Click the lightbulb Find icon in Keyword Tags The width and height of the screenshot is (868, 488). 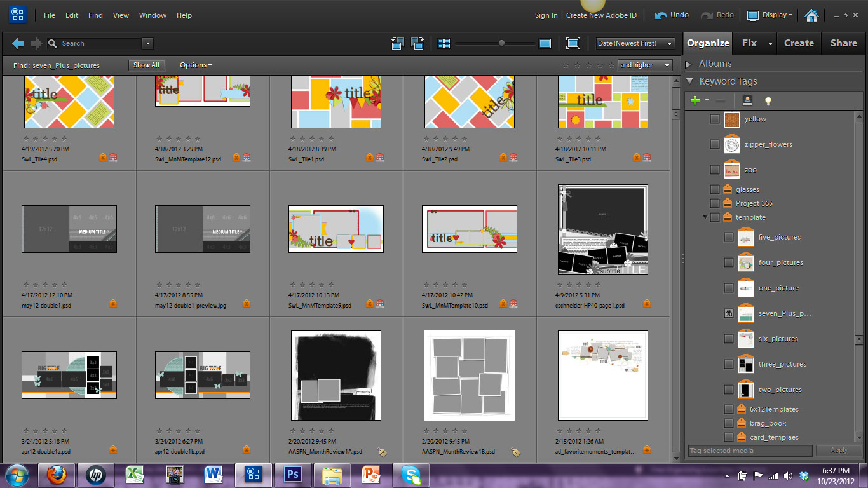coord(768,100)
